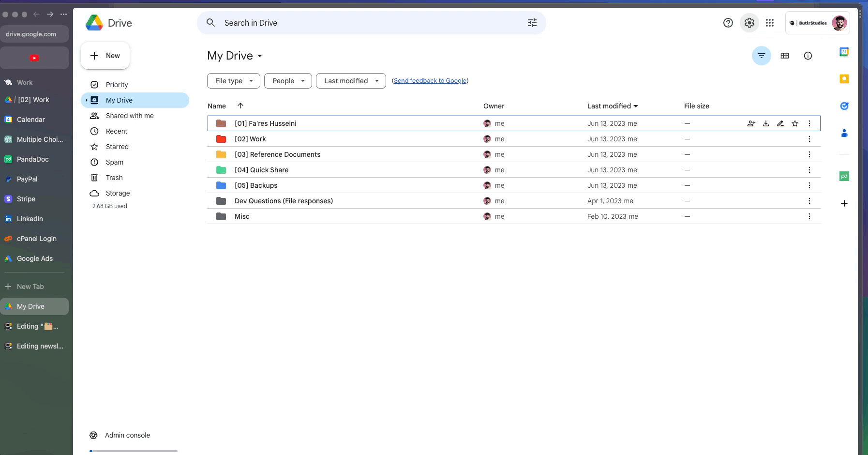Image resolution: width=868 pixels, height=455 pixels.
Task: Click the Google apps grid icon
Action: pyautogui.click(x=770, y=23)
